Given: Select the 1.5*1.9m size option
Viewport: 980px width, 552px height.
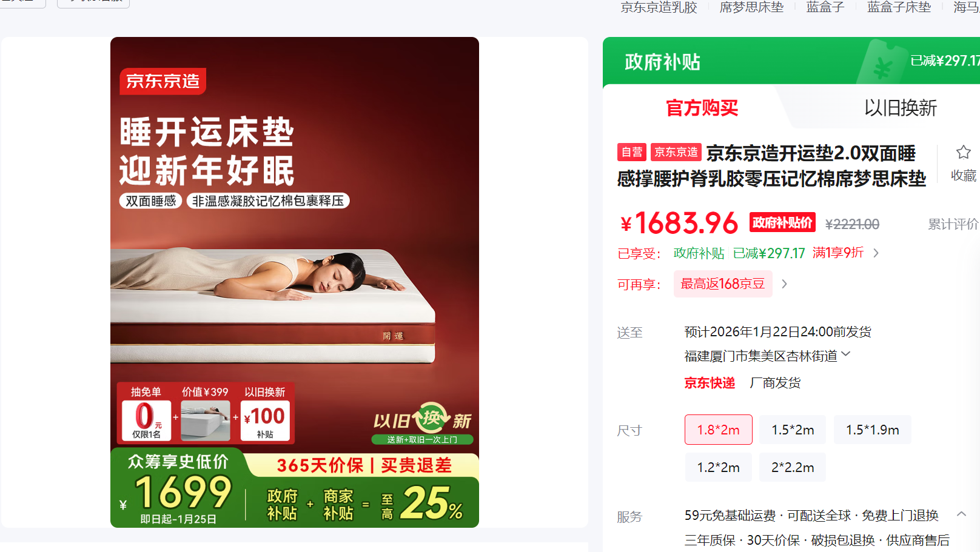Looking at the screenshot, I should click(873, 430).
